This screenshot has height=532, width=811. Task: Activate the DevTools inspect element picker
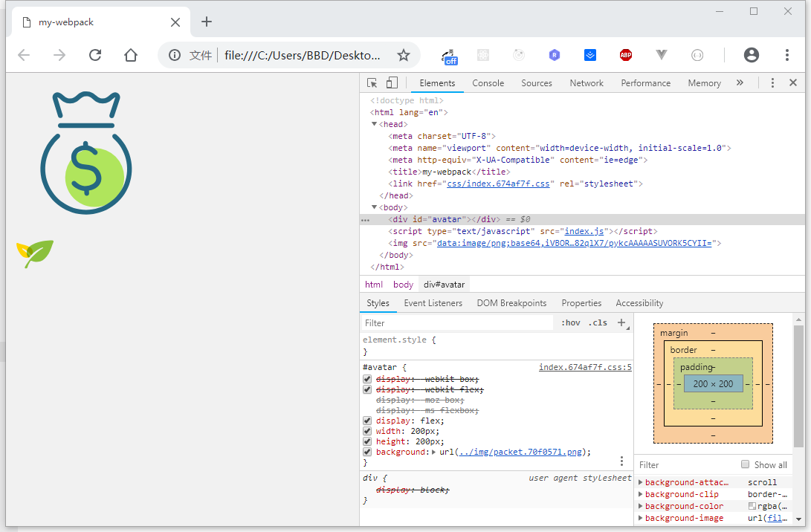372,82
